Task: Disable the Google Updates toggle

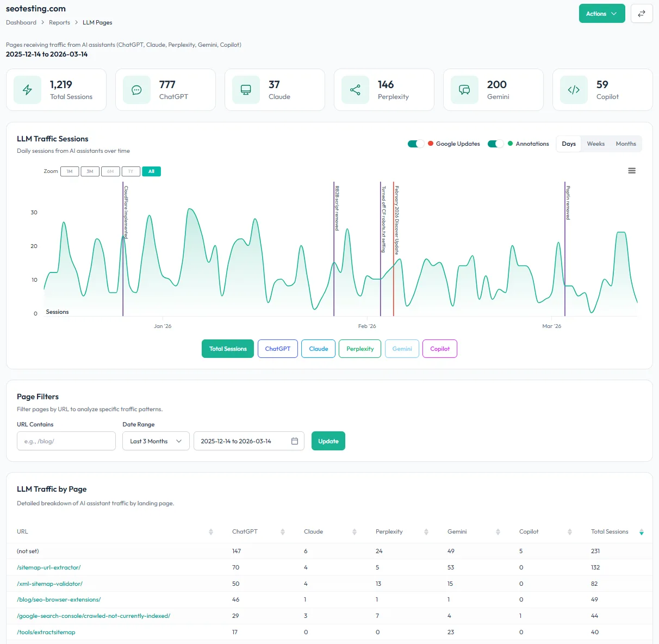Action: [x=415, y=144]
